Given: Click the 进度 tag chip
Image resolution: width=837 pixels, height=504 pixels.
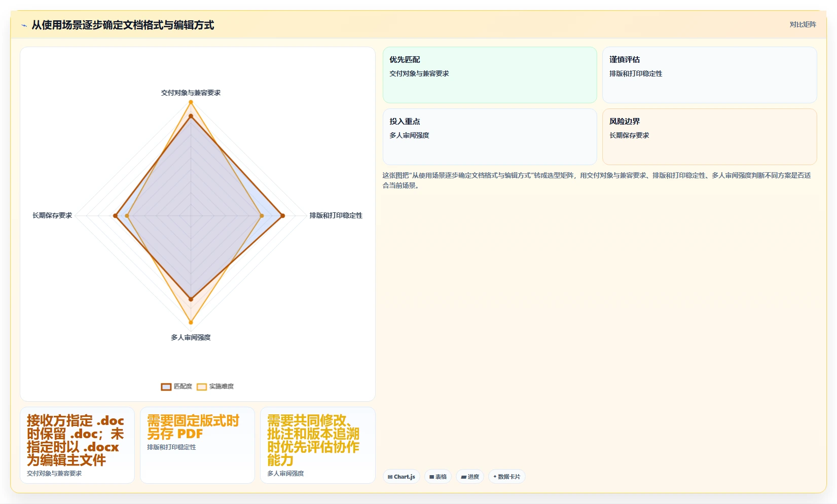Looking at the screenshot, I should [x=470, y=477].
